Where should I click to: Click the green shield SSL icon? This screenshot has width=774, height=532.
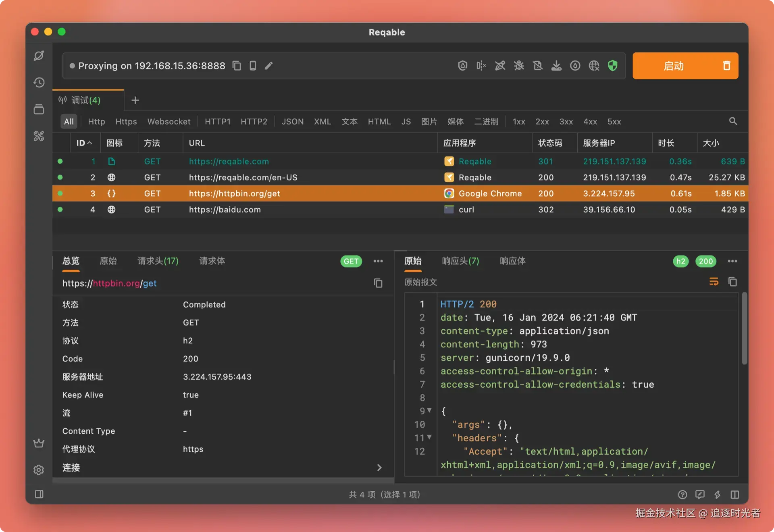(612, 66)
